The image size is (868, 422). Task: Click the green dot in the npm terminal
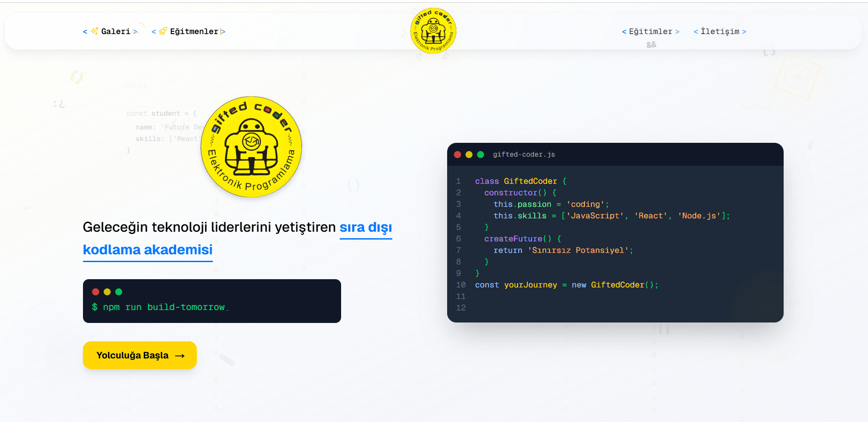(118, 292)
